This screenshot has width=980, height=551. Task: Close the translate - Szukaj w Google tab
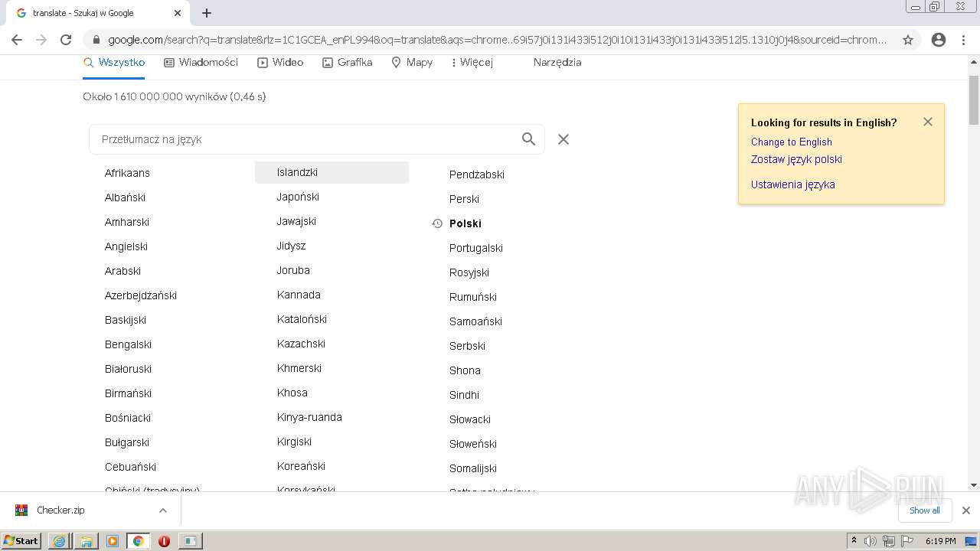point(178,13)
